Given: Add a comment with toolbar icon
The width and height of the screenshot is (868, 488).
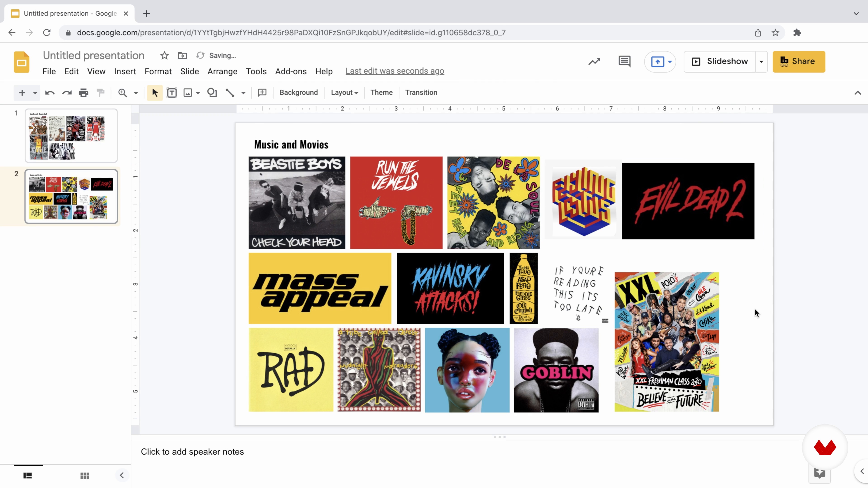Looking at the screenshot, I should coord(262,93).
